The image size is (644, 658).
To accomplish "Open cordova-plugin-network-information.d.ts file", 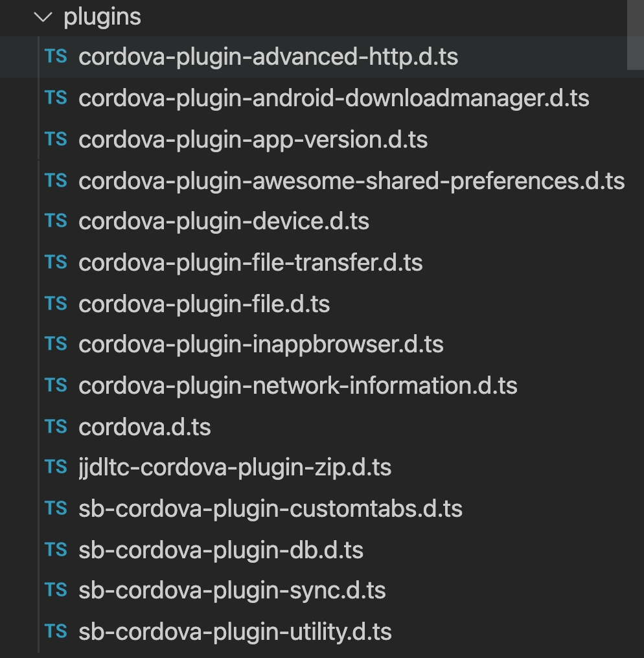I will tap(297, 386).
